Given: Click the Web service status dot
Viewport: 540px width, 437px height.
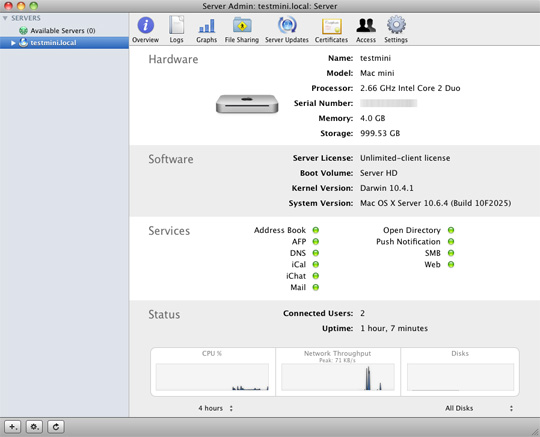Looking at the screenshot, I should pos(451,264).
